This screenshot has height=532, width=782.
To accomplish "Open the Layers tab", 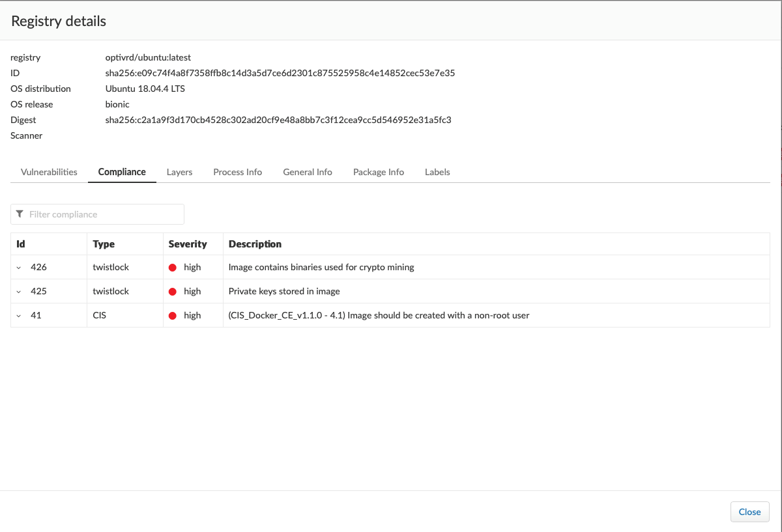I will [179, 172].
